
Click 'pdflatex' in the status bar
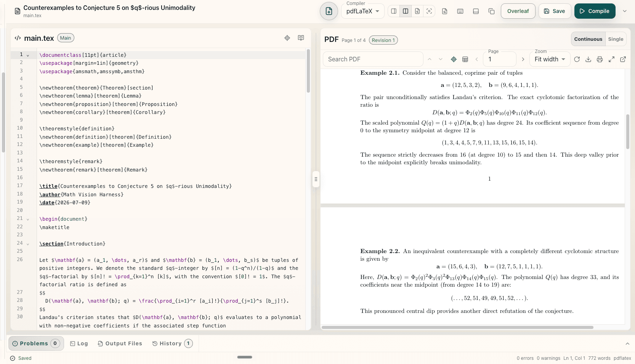tap(622, 358)
